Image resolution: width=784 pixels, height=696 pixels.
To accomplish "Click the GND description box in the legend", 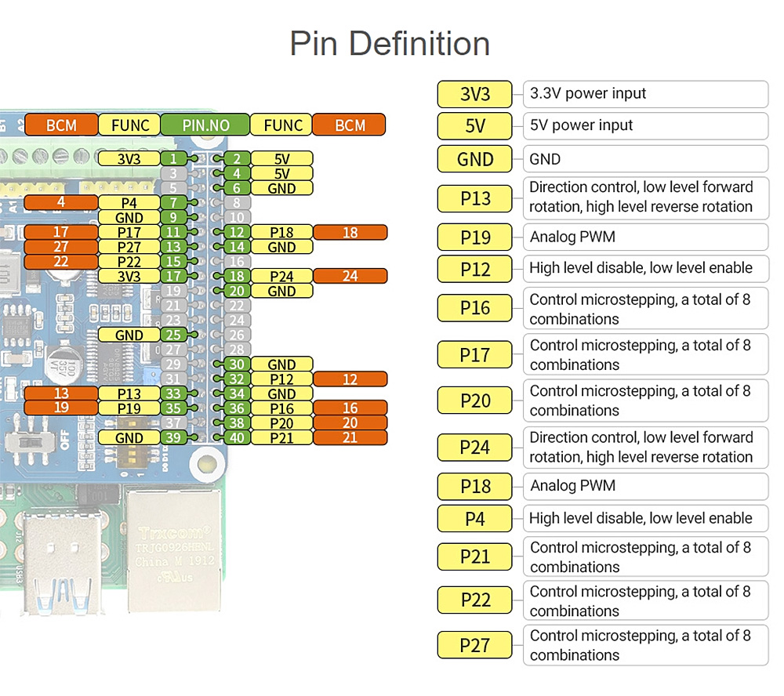I will [x=645, y=159].
